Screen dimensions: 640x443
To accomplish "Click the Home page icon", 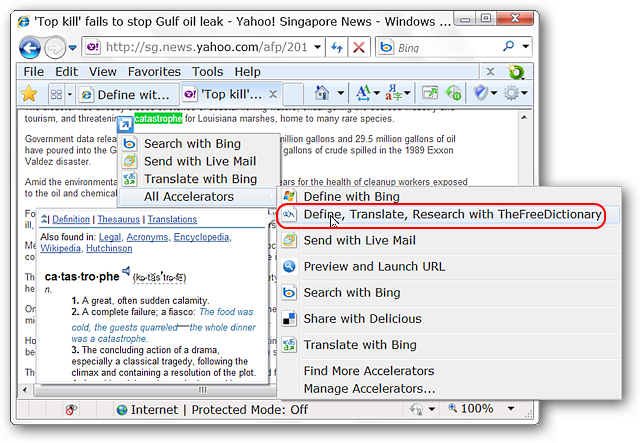I will [322, 93].
